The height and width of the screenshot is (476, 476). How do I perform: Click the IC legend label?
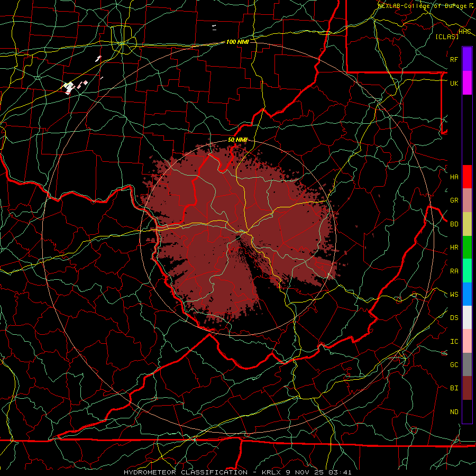(x=454, y=342)
